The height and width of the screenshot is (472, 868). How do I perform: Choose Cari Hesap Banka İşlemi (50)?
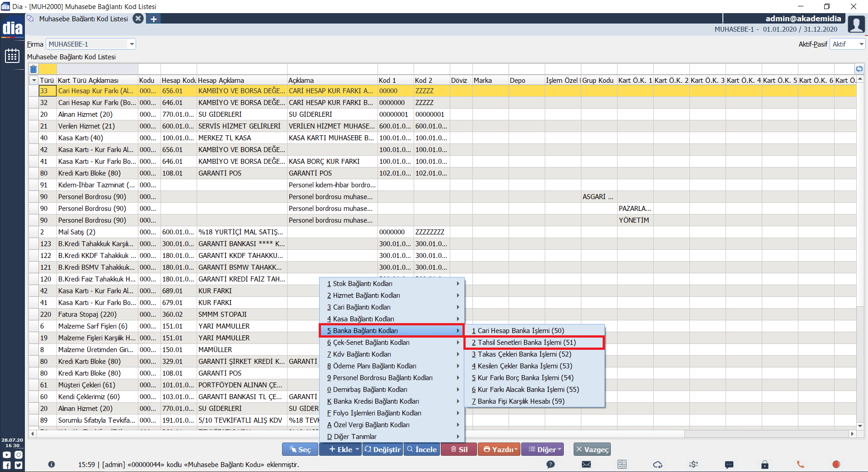coord(534,331)
